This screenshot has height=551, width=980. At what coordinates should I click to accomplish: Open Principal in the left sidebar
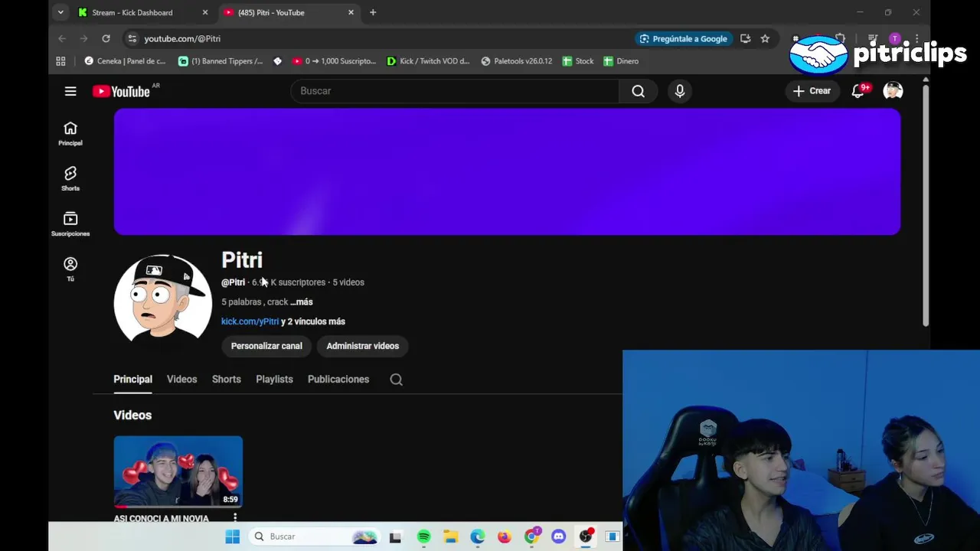click(x=70, y=133)
